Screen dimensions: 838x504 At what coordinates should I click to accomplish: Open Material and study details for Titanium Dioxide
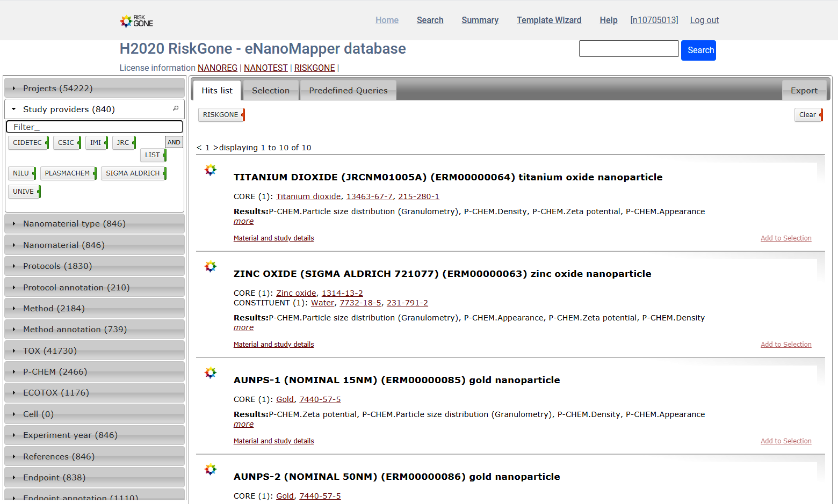point(273,238)
